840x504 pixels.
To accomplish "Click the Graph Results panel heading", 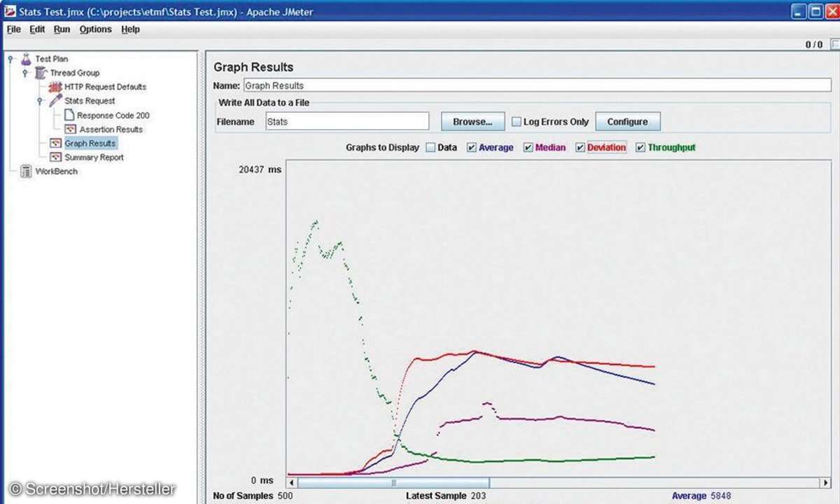I will click(253, 67).
